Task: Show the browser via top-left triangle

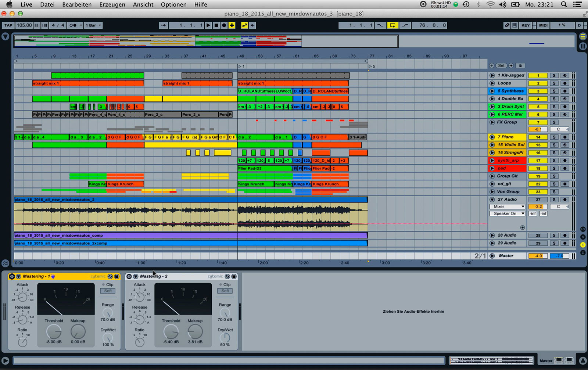Action: pyautogui.click(x=5, y=36)
